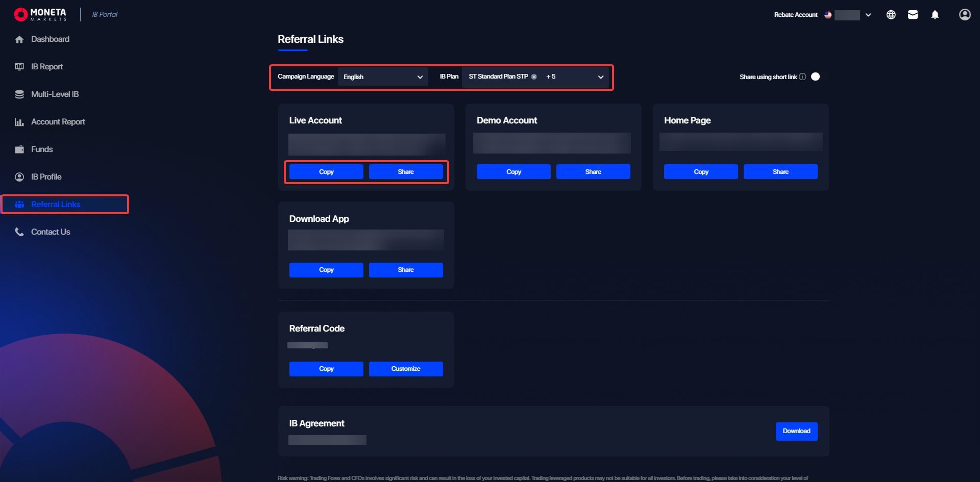The height and width of the screenshot is (482, 980).
Task: Click the IB Profile person icon
Action: coord(19,177)
